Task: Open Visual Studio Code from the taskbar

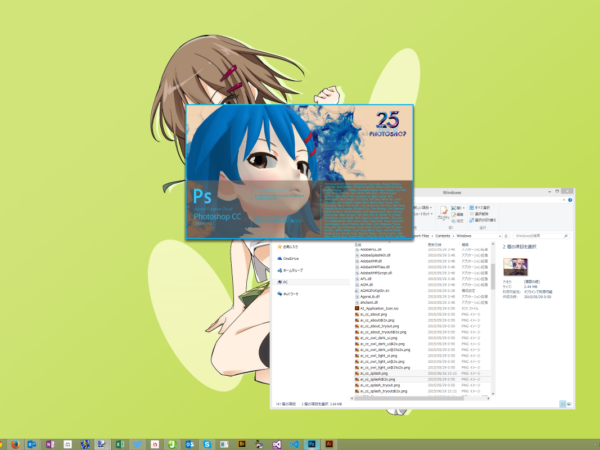Action: pyautogui.click(x=294, y=444)
